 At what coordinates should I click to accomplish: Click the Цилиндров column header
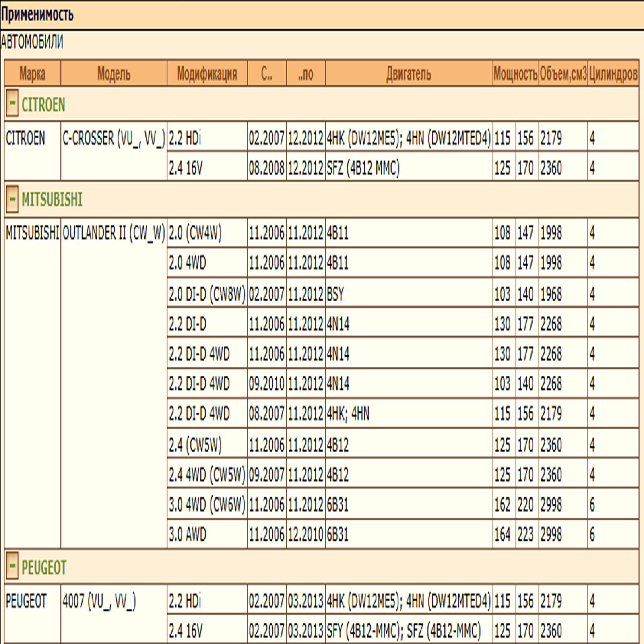613,74
